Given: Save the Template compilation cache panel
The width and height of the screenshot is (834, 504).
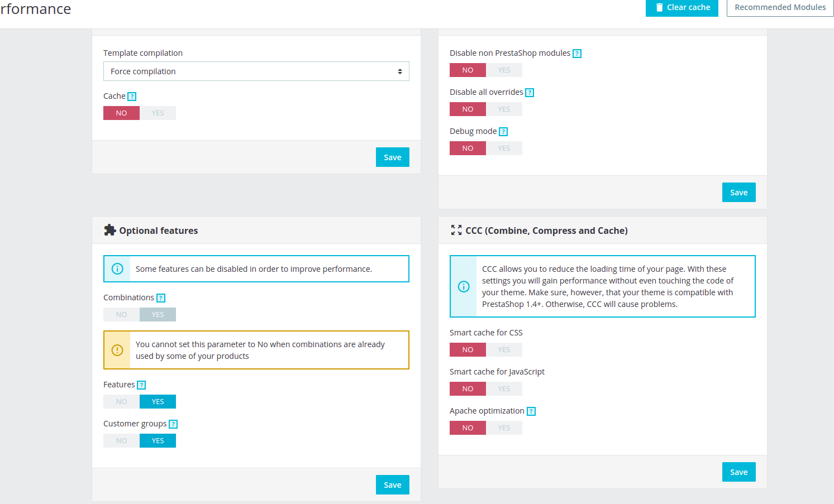Looking at the screenshot, I should tap(393, 157).
